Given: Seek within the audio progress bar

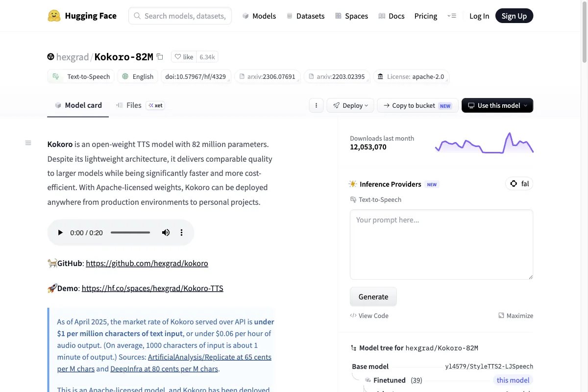Looking at the screenshot, I should pyautogui.click(x=130, y=233).
